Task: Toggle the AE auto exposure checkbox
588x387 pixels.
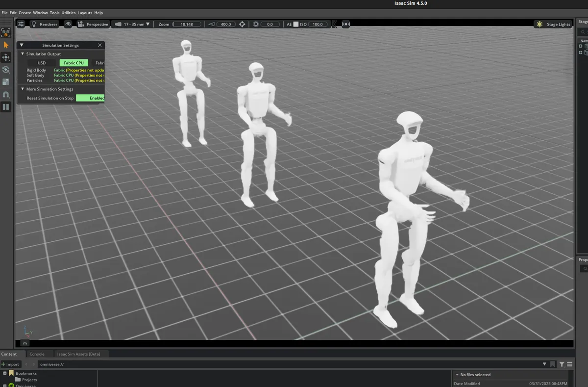Action: [x=296, y=24]
